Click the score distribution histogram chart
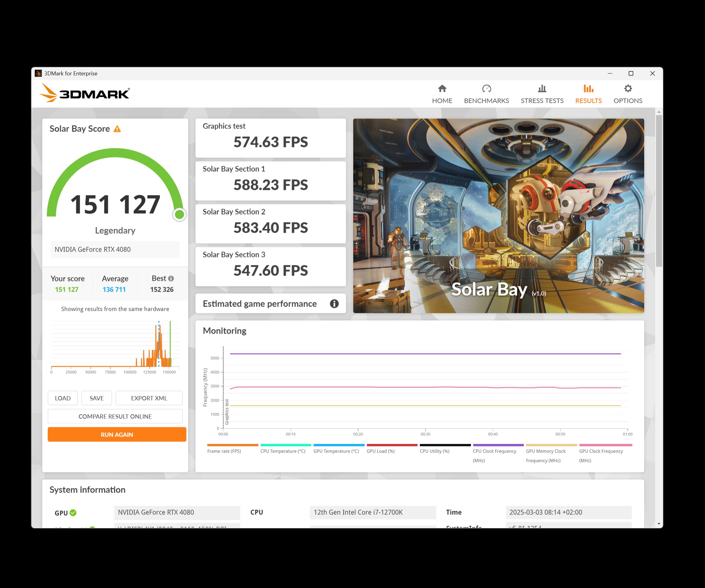The height and width of the screenshot is (588, 705). [x=115, y=347]
